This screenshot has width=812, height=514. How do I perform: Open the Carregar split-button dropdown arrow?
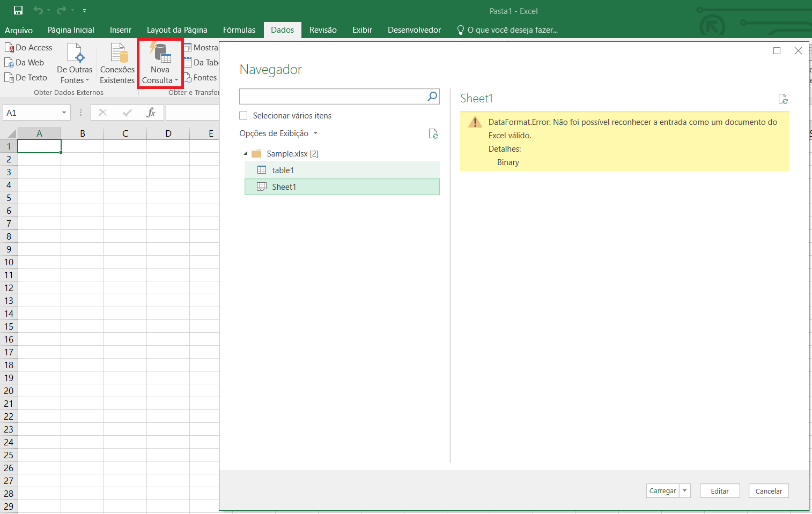click(684, 490)
